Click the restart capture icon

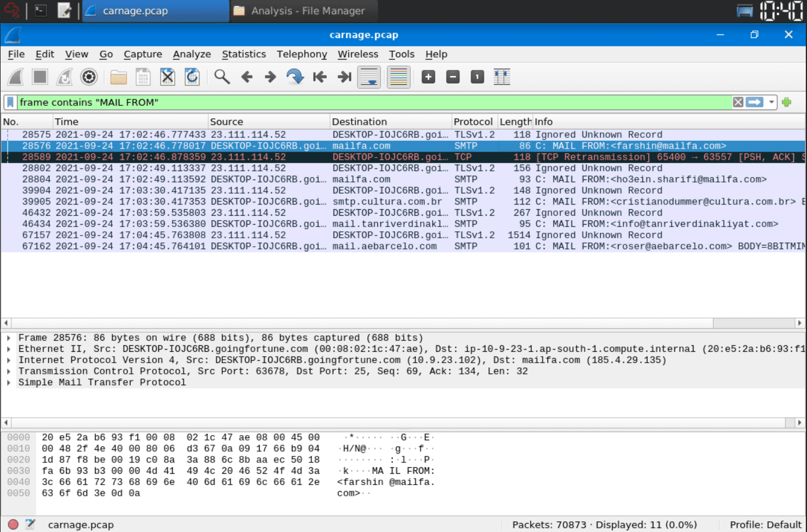click(64, 77)
